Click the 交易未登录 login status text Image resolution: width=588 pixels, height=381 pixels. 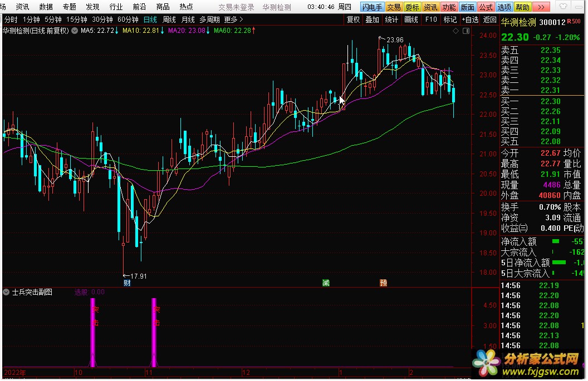(236, 7)
